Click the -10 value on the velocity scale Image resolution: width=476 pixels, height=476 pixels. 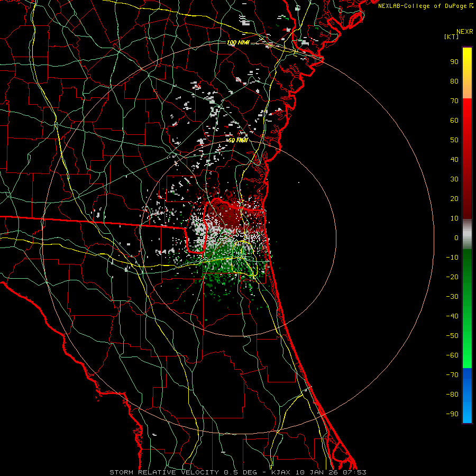point(452,258)
